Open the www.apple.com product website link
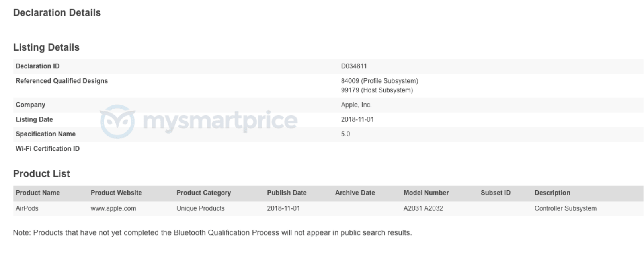Image resolution: width=644 pixels, height=257 pixels. [113, 208]
